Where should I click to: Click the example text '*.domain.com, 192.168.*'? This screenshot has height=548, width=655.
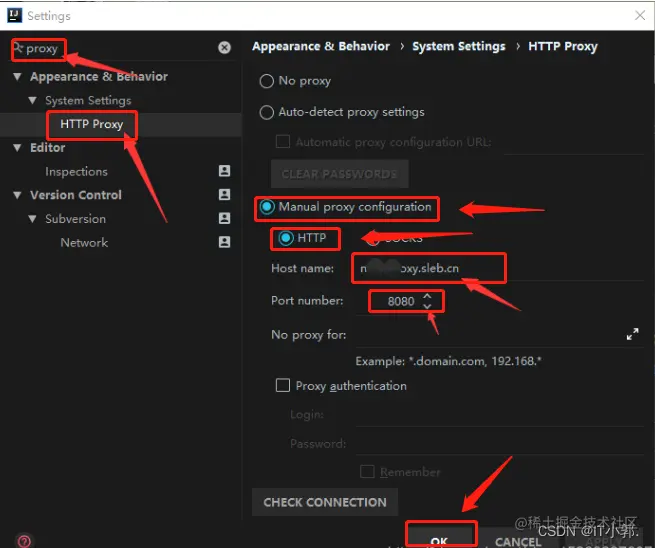[x=474, y=361]
